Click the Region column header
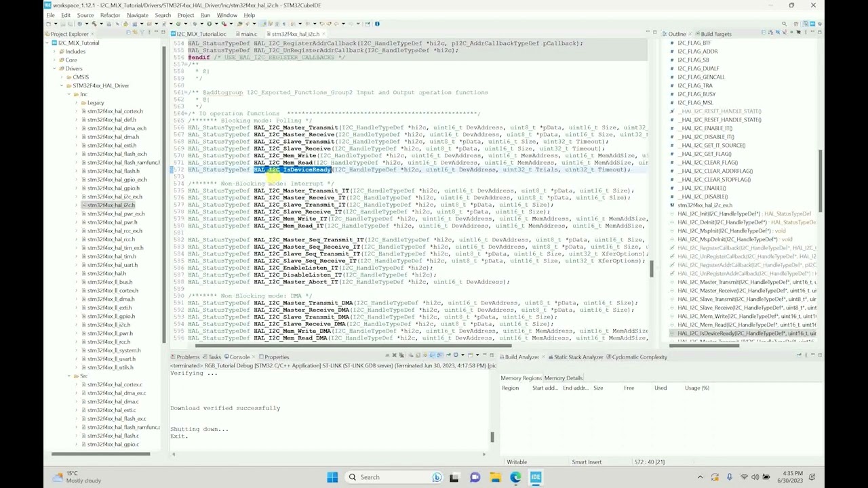Image resolution: width=868 pixels, height=488 pixels. pos(510,388)
